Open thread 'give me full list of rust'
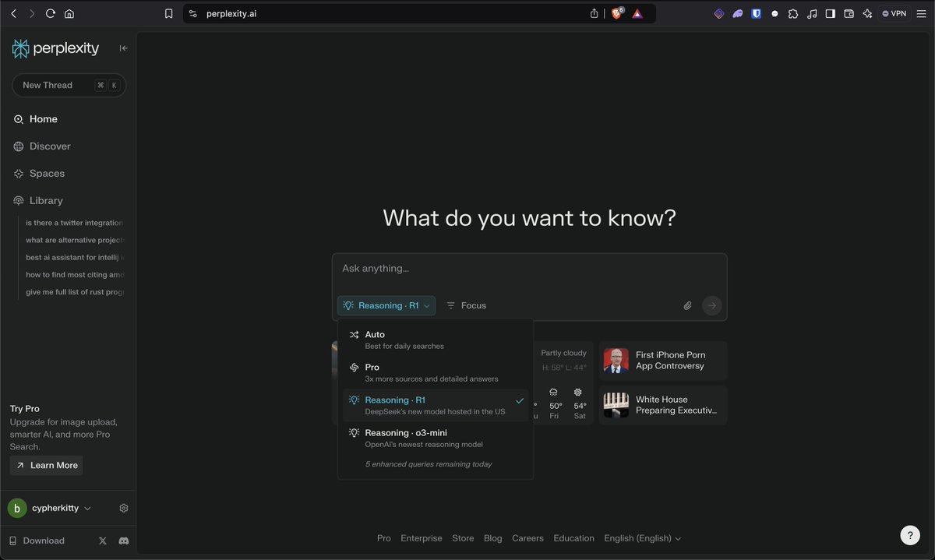 click(x=74, y=292)
